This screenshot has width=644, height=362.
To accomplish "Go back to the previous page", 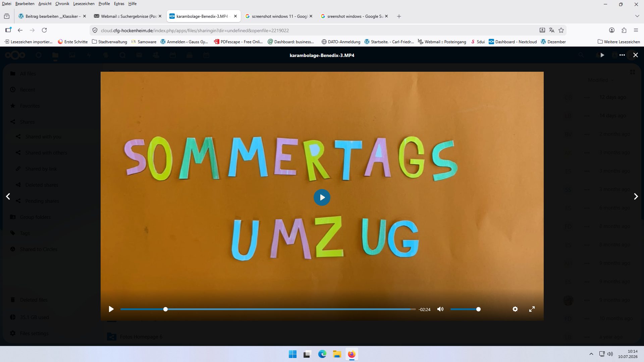I will (x=20, y=30).
